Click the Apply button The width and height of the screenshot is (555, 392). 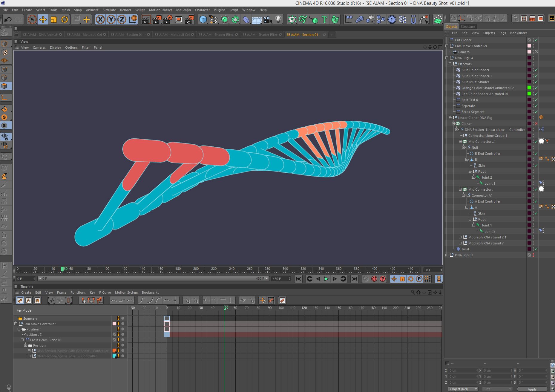(x=532, y=389)
